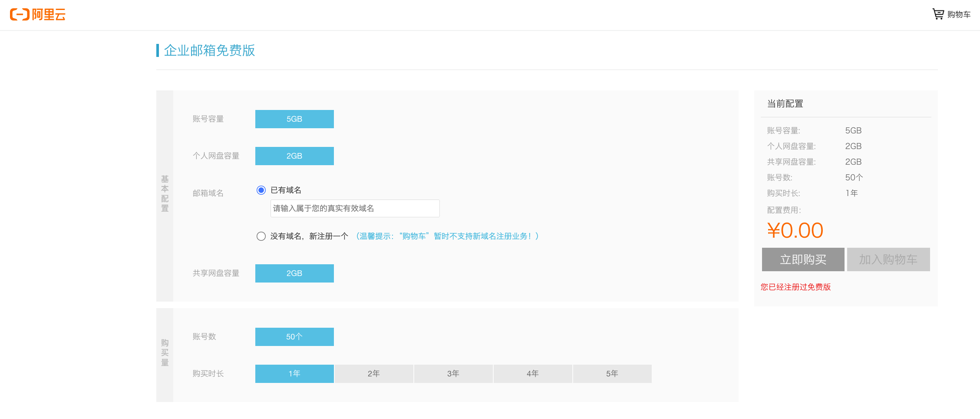Click the blue 温馨提示 hint text

pyautogui.click(x=448, y=236)
